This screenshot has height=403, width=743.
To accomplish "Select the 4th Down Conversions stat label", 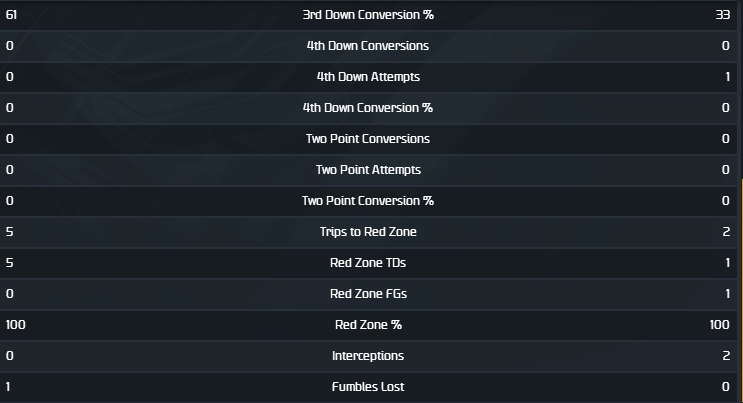I will [x=368, y=46].
